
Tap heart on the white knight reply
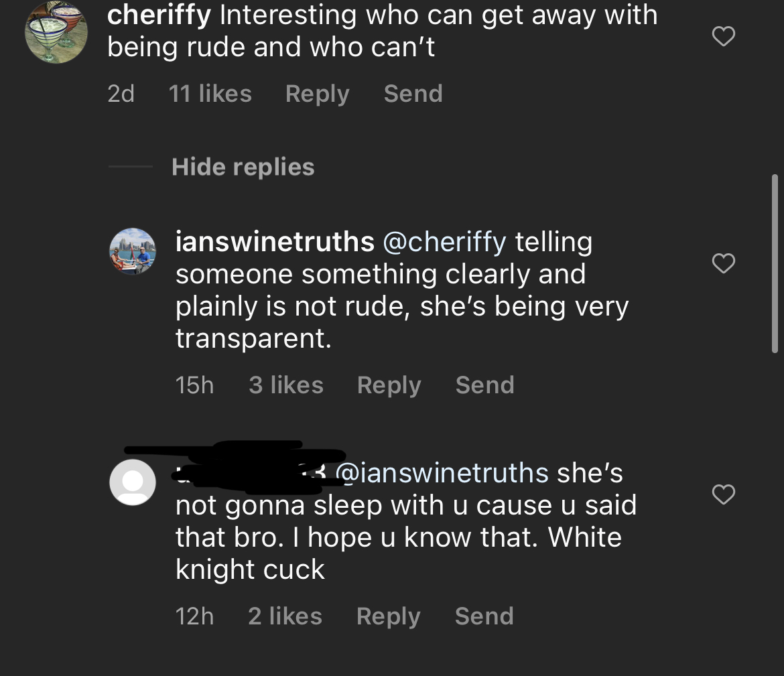(723, 494)
